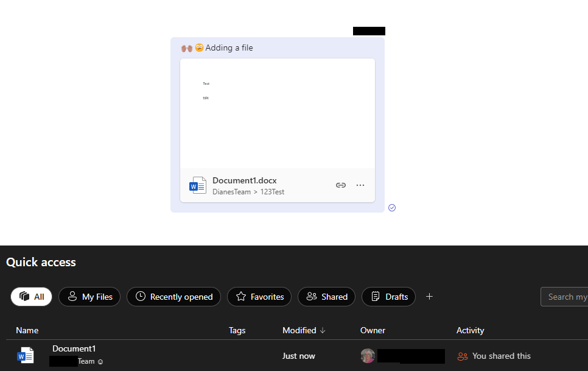Open more options ellipsis on Document1.docx card

point(360,185)
